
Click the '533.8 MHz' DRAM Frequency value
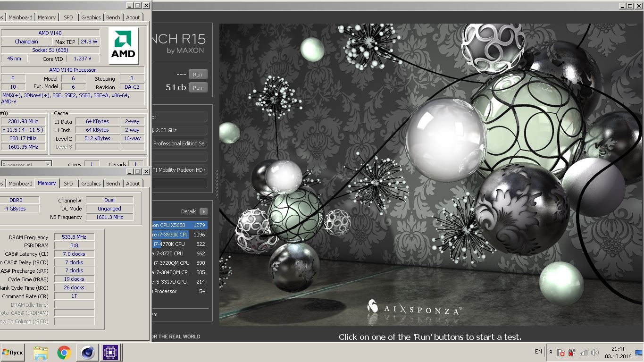(74, 237)
